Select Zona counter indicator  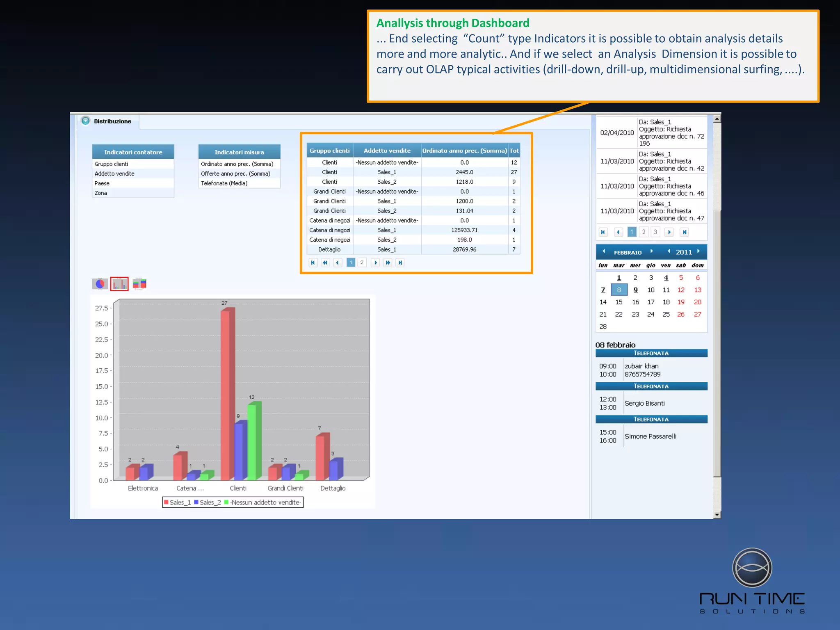click(x=133, y=193)
